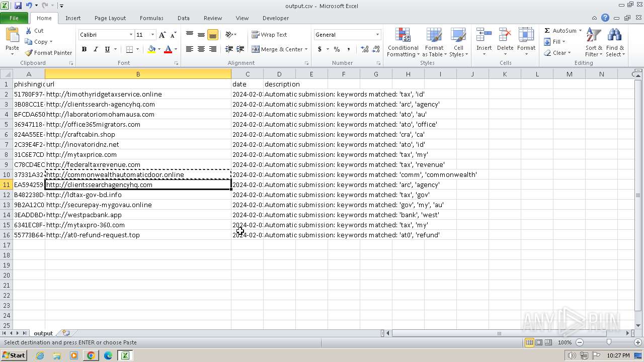Open the font size dropdown
The height and width of the screenshot is (362, 644).
click(152, 35)
